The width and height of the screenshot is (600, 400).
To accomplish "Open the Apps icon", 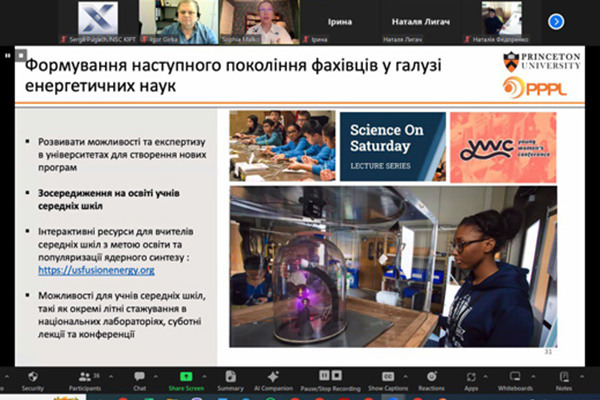I will tap(471, 376).
